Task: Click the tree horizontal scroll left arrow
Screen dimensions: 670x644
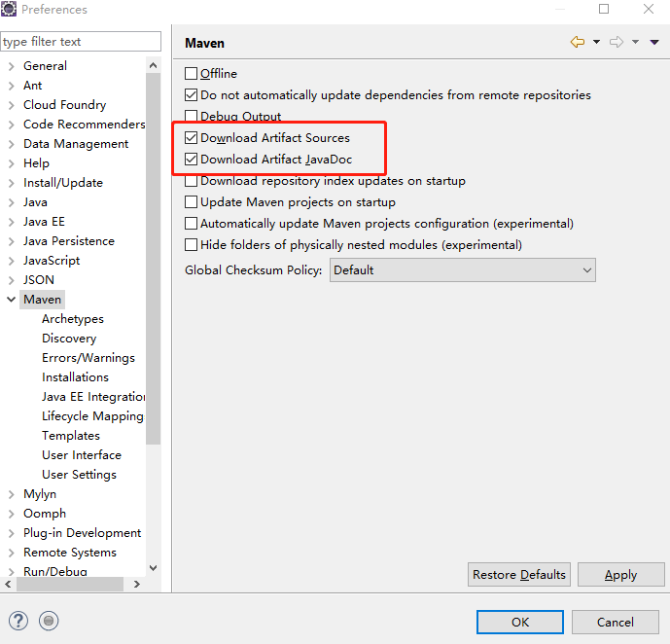Action: pyautogui.click(x=8, y=585)
